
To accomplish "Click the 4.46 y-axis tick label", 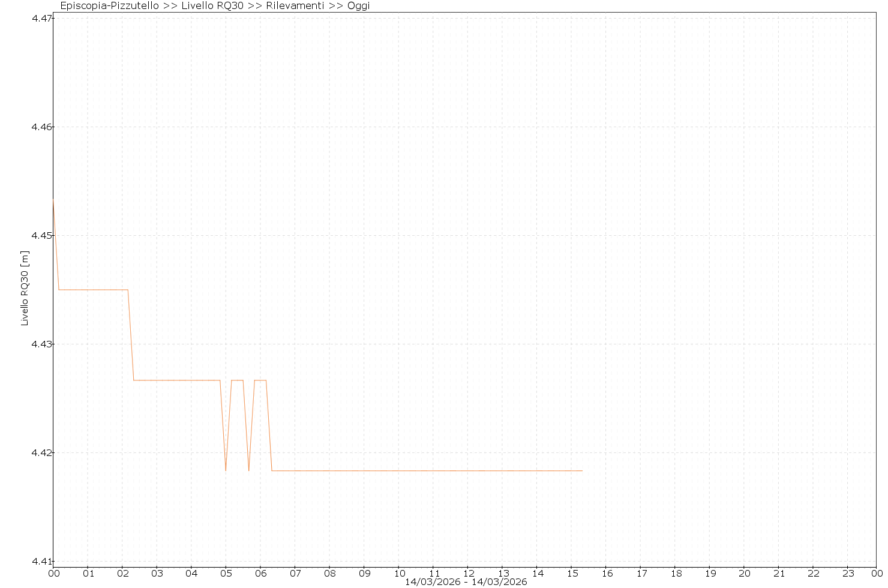I will click(x=41, y=127).
